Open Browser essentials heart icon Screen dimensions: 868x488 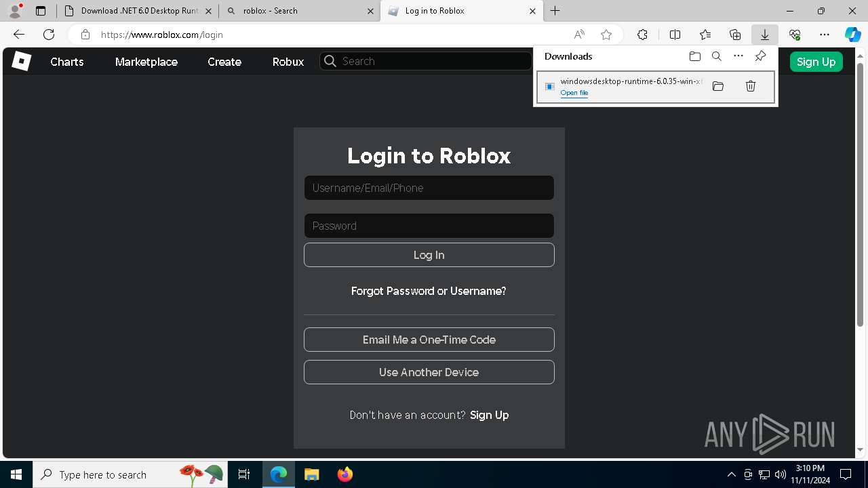(x=795, y=35)
